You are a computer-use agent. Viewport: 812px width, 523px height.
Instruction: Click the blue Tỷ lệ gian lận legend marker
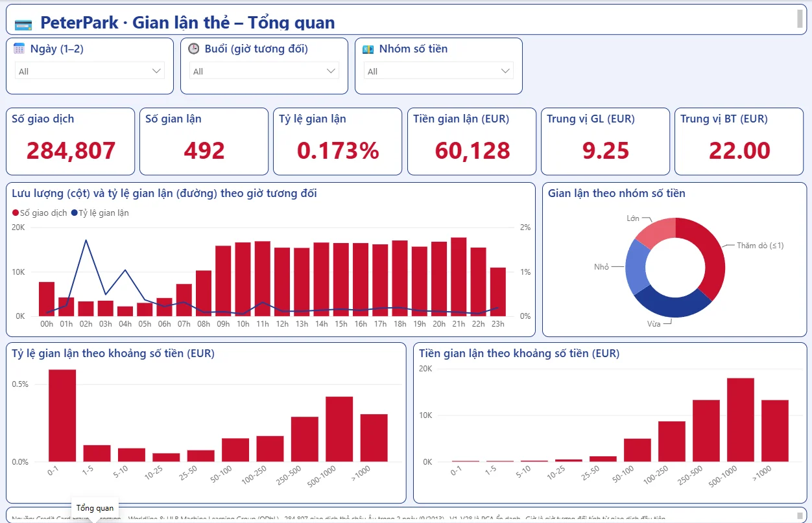pos(74,213)
